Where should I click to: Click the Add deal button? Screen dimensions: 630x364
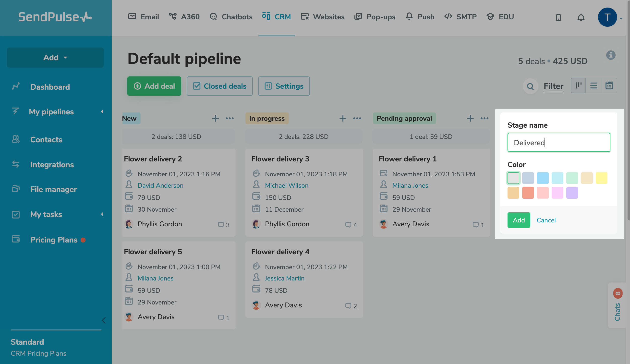tap(154, 86)
